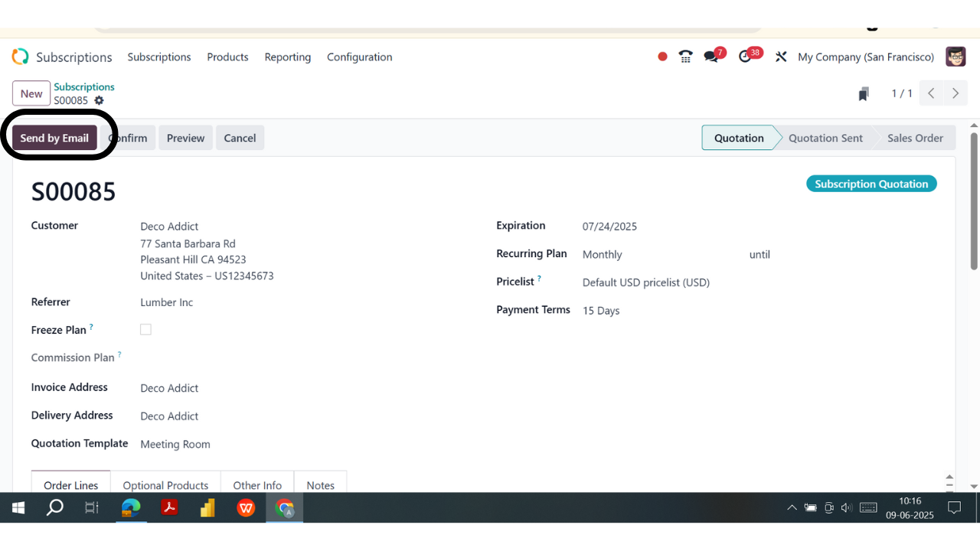Open the Subscriptions app home logo
The width and height of the screenshot is (980, 551).
pyautogui.click(x=19, y=56)
